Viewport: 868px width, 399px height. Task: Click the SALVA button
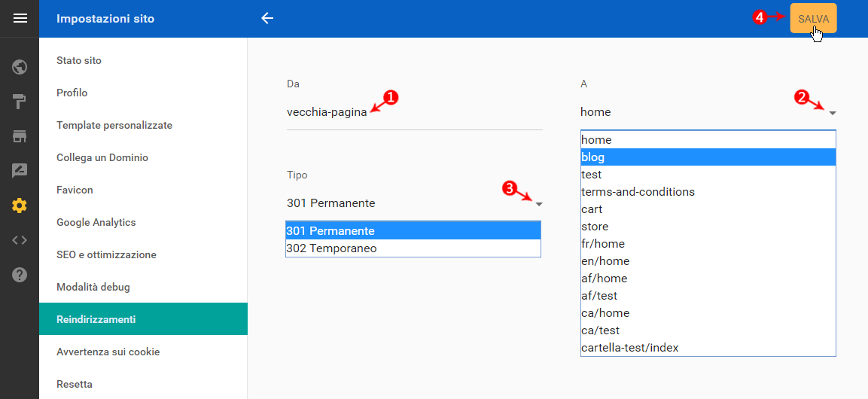point(813,18)
